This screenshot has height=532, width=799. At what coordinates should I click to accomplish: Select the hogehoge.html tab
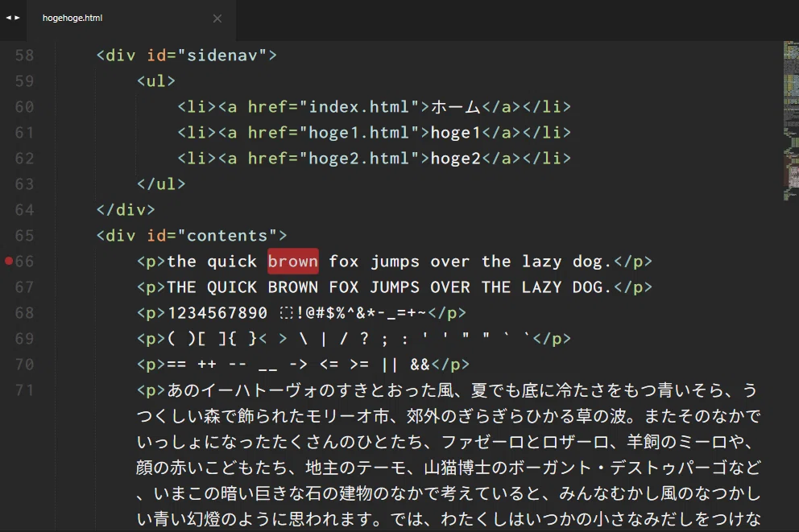(x=131, y=19)
